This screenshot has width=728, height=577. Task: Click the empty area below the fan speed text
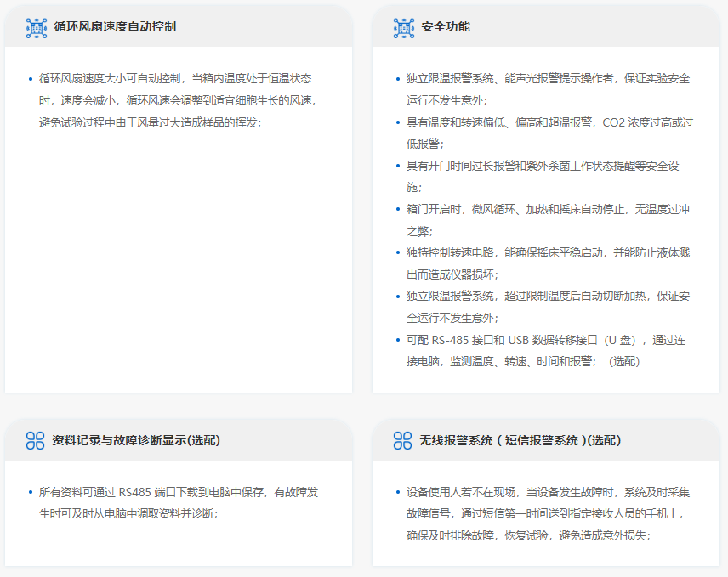(x=179, y=272)
